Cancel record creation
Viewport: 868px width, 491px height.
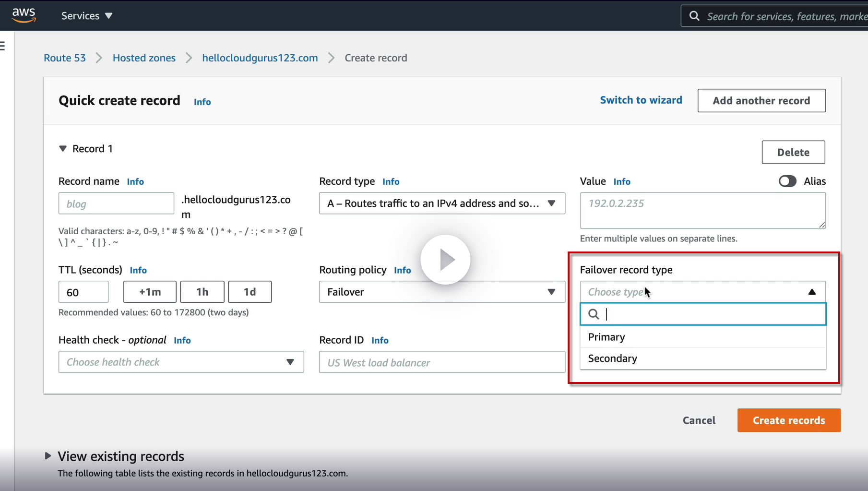pos(699,420)
